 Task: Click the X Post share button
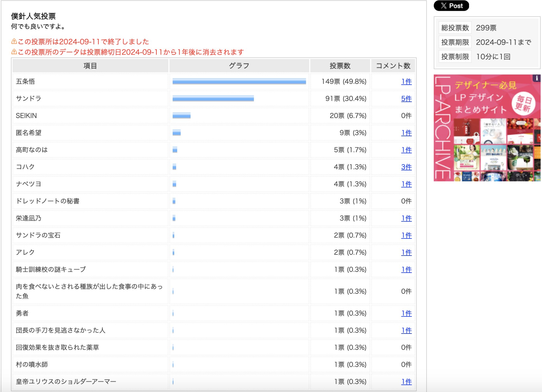tap(451, 6)
